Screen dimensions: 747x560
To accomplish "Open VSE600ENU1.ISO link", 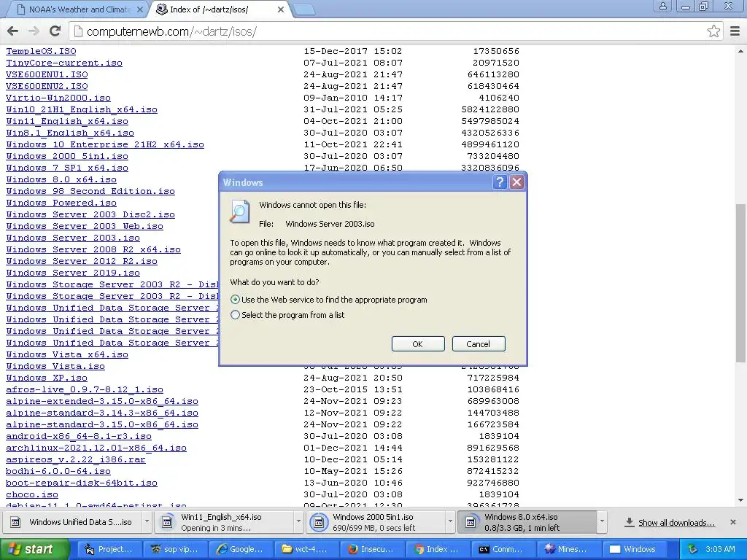I will pyautogui.click(x=47, y=74).
